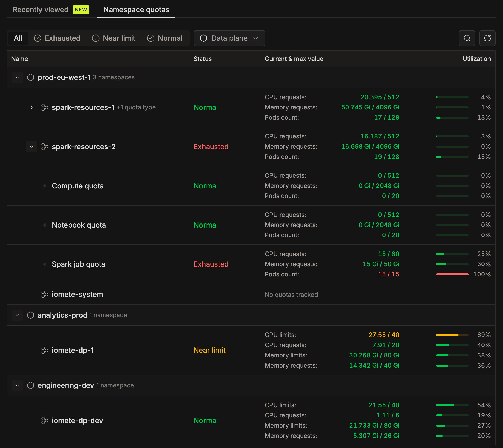Click the "No quotas tracked" text
The height and width of the screenshot is (448, 503).
(x=291, y=295)
